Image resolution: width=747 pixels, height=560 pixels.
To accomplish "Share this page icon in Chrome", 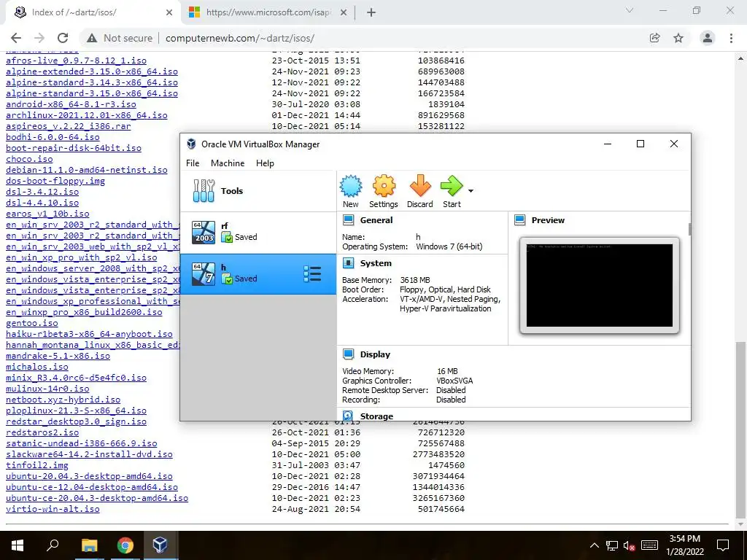I will tap(655, 38).
